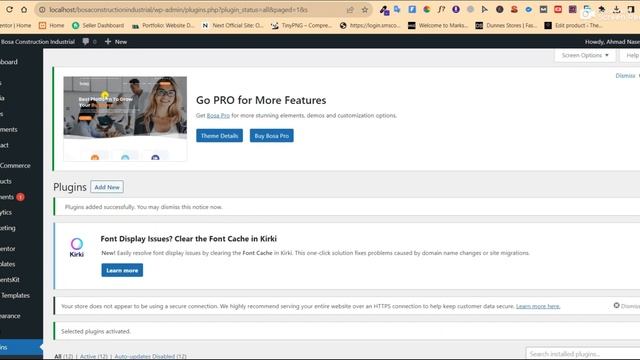Click 'Selected plugins activated.' notice text
The height and width of the screenshot is (360, 640).
click(x=96, y=331)
